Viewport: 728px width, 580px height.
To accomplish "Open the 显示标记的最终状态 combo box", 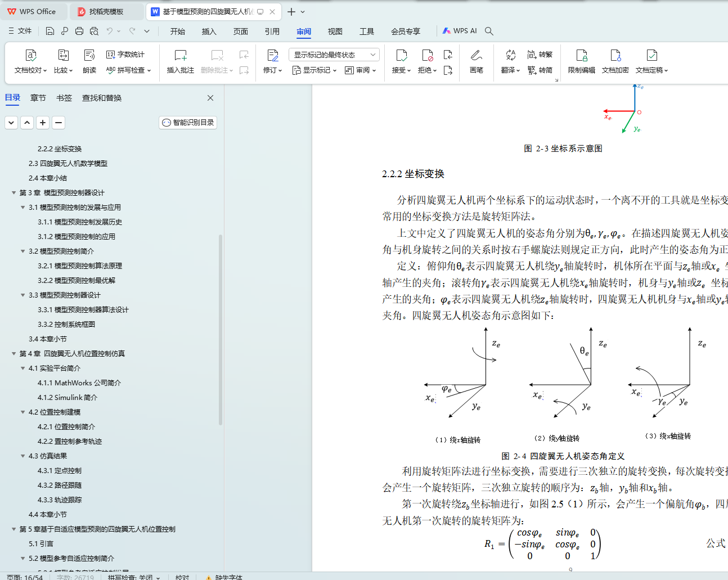I will pos(334,55).
